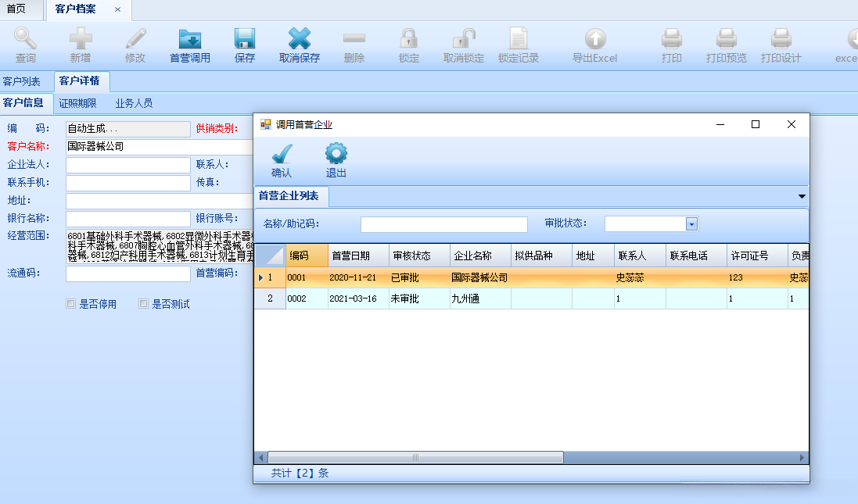
Task: Click the 确认 checkmark icon in dialog
Action: point(282,154)
